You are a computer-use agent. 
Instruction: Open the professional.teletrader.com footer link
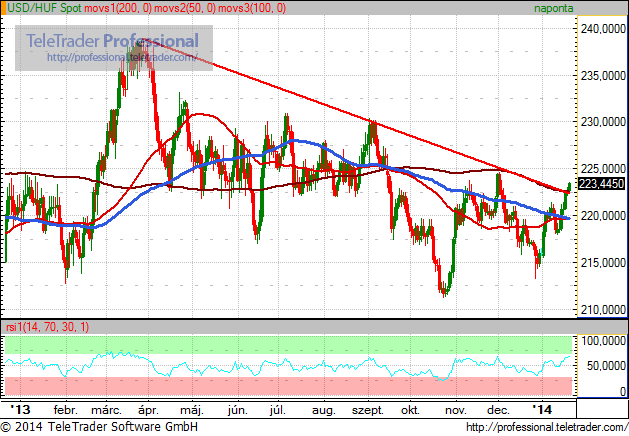547,427
